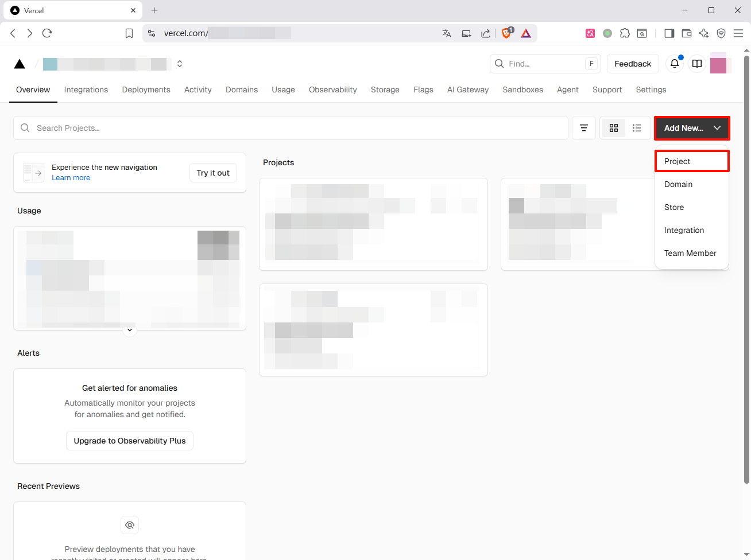Choose Store from Add New menu
751x560 pixels.
tap(692, 207)
